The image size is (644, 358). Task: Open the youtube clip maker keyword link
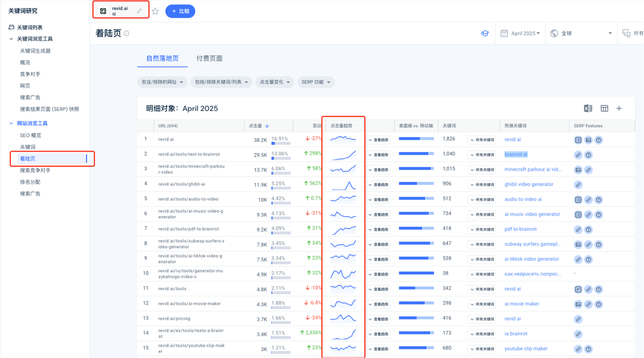[x=526, y=348]
